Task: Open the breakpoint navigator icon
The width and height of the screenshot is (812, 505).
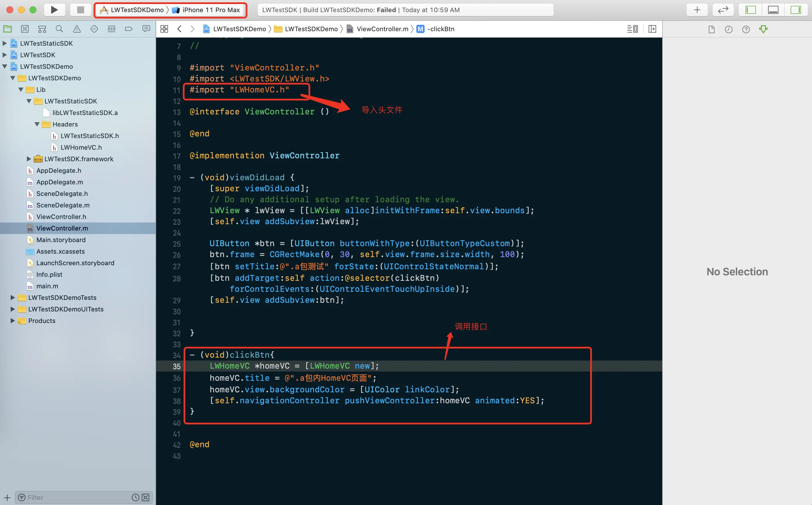Action: 129,29
